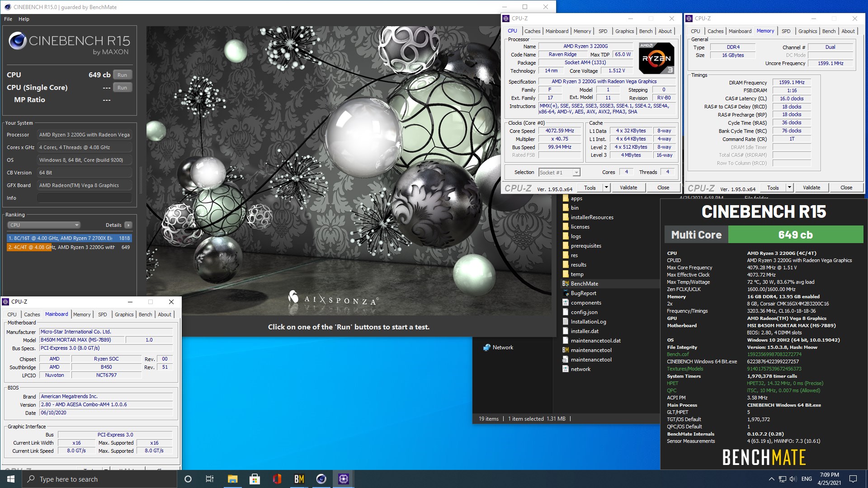Screen dimensions: 868x488
Task: Open the ranking CPU dropdown
Action: coord(44,225)
